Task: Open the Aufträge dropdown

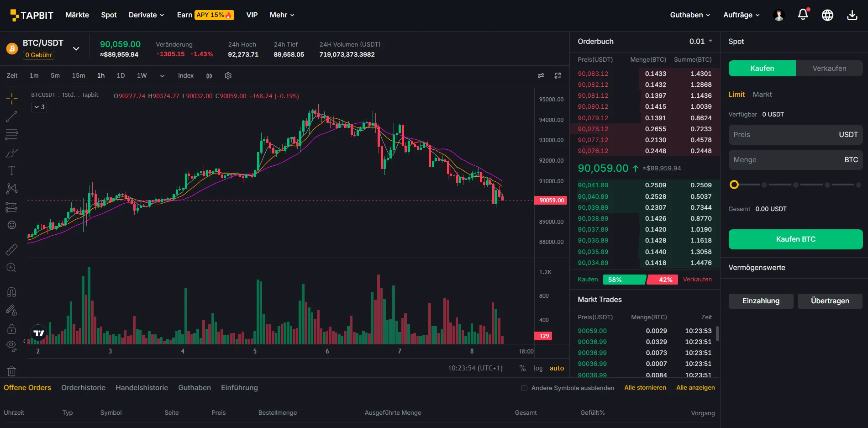Action: tap(742, 15)
